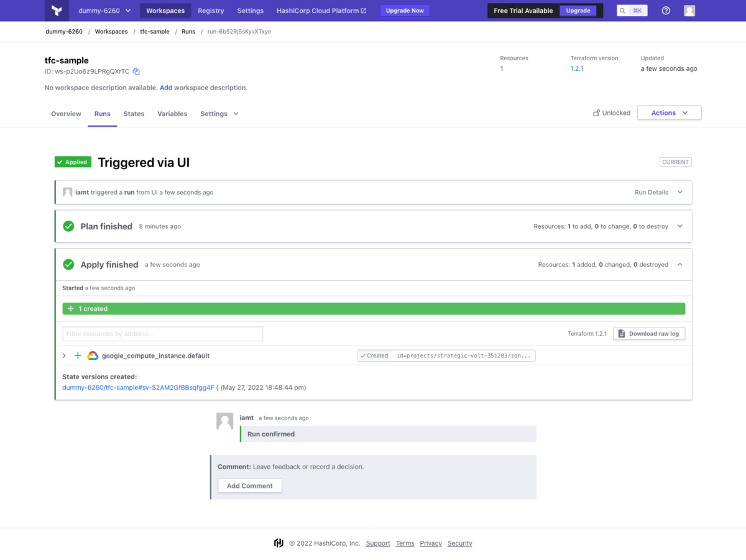Click the Unlocked lock status indicator
Image resolution: width=746 pixels, height=560 pixels.
(612, 113)
